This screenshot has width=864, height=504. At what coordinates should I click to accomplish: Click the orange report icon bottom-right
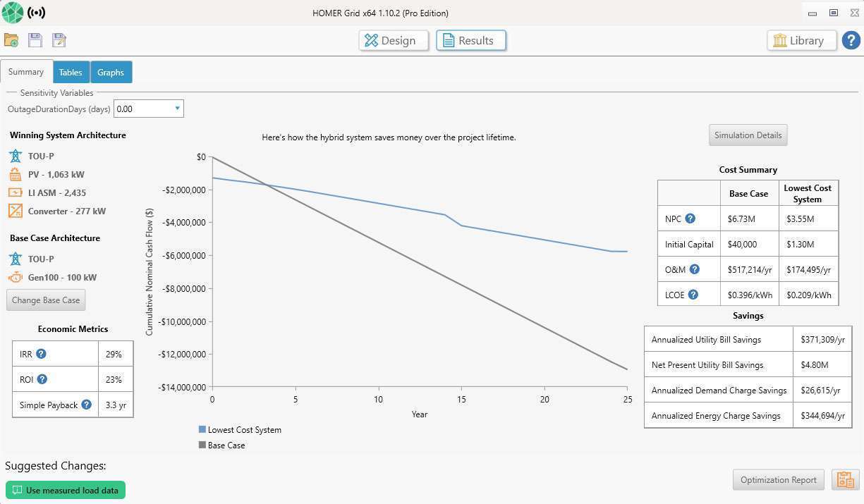pyautogui.click(x=844, y=480)
